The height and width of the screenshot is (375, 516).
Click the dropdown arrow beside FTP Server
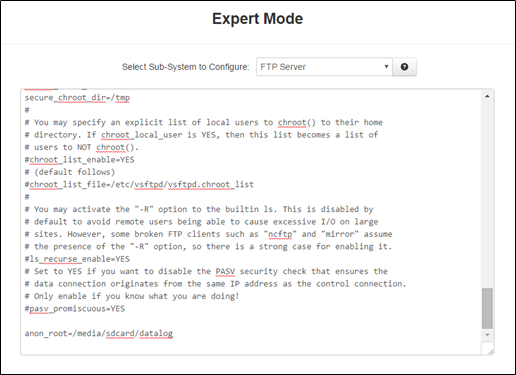[386, 67]
